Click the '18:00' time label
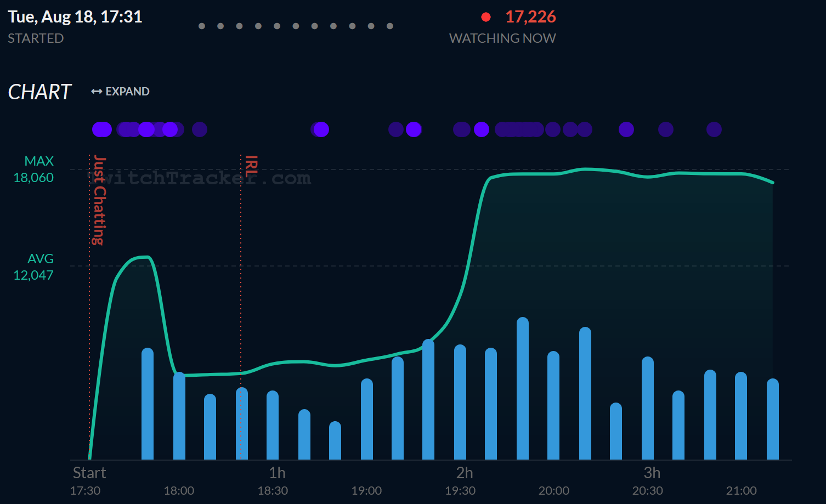 click(x=179, y=491)
